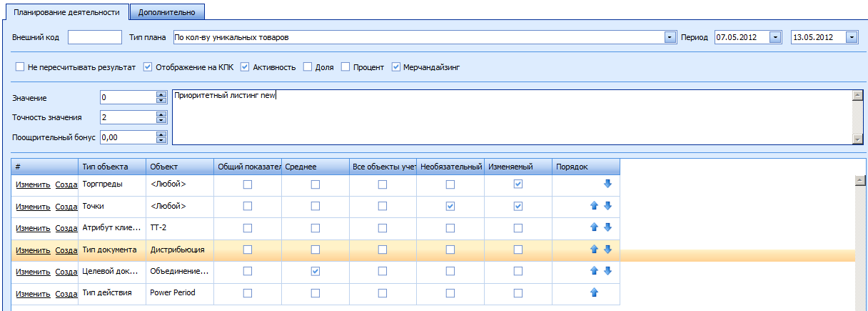The width and height of the screenshot is (868, 311).
Task: Expand the period end date 13.05.2012 picker
Action: [x=852, y=37]
